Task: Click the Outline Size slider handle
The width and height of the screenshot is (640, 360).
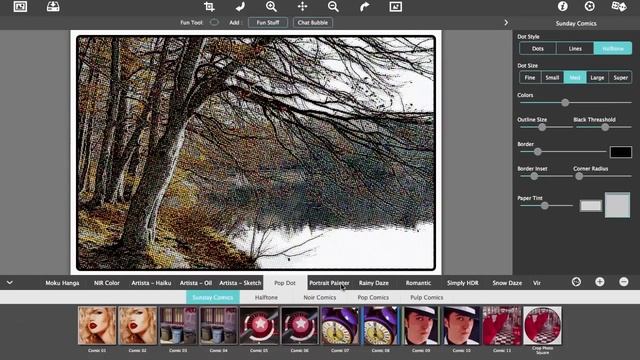Action: 542,127
